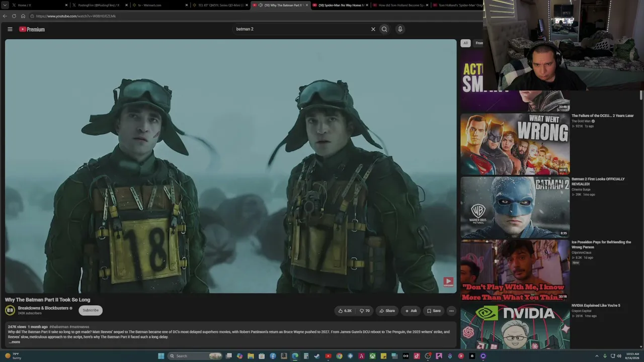Open the tab list dropdown arrow

click(x=4, y=5)
